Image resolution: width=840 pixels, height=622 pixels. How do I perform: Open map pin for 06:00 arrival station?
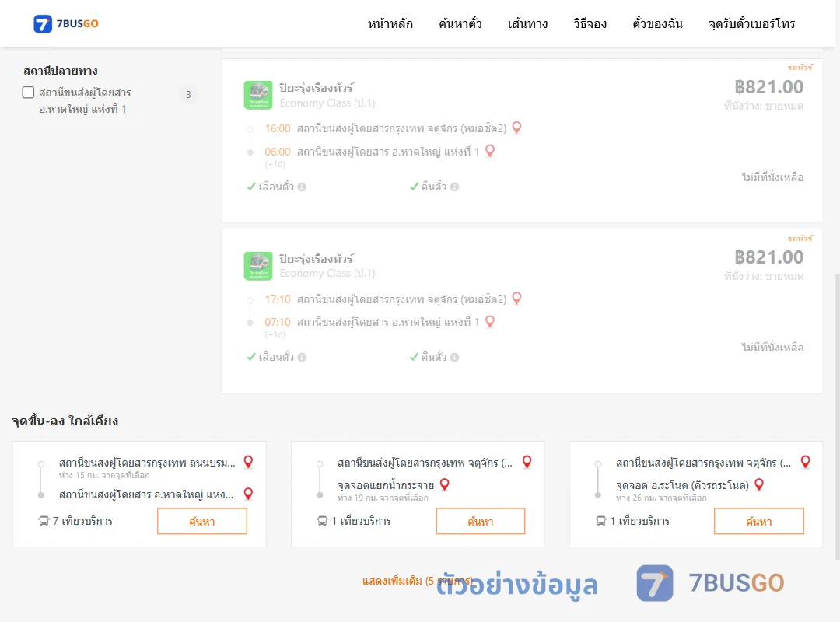[x=490, y=151]
